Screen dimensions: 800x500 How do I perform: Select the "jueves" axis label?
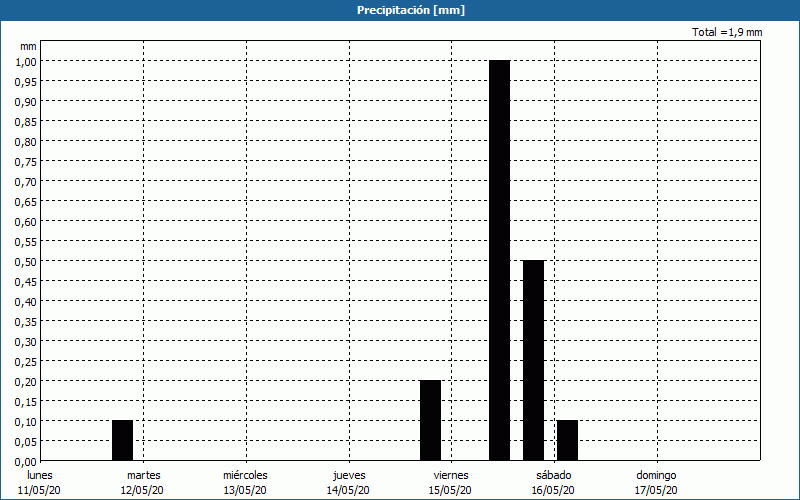[x=349, y=476]
